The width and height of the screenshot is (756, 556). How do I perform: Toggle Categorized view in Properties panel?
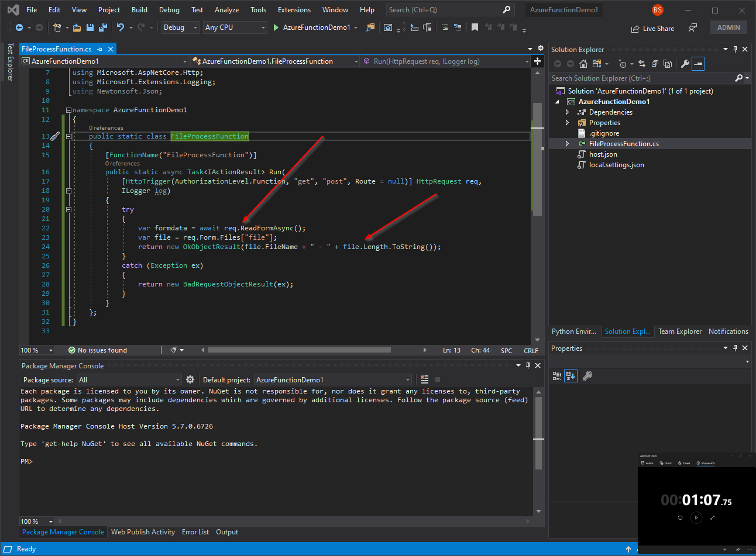(x=557, y=376)
